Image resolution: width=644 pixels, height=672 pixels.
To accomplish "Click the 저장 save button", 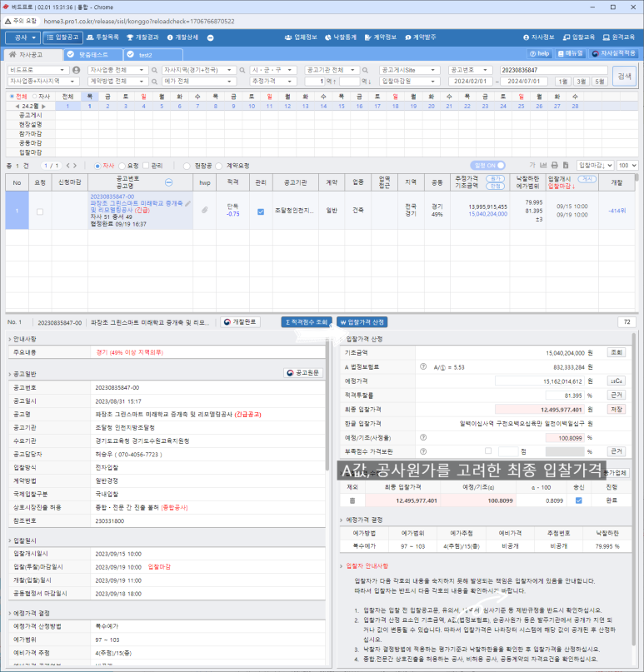I will point(617,410).
